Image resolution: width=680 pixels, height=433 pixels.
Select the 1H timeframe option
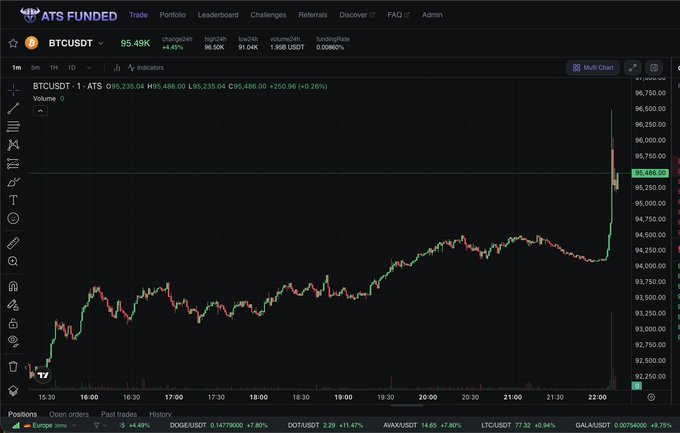coord(53,67)
